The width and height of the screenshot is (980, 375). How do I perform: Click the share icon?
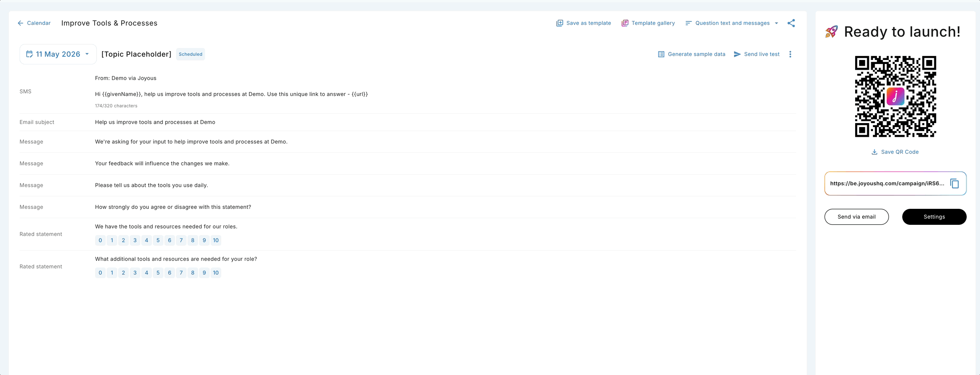791,23
